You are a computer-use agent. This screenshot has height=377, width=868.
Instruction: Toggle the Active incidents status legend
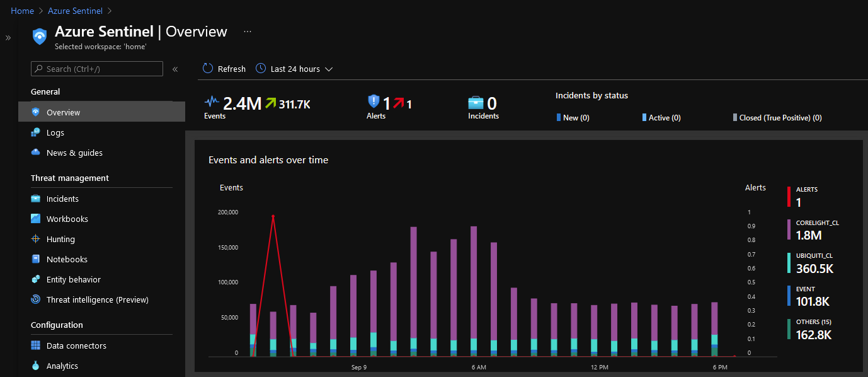(x=661, y=117)
